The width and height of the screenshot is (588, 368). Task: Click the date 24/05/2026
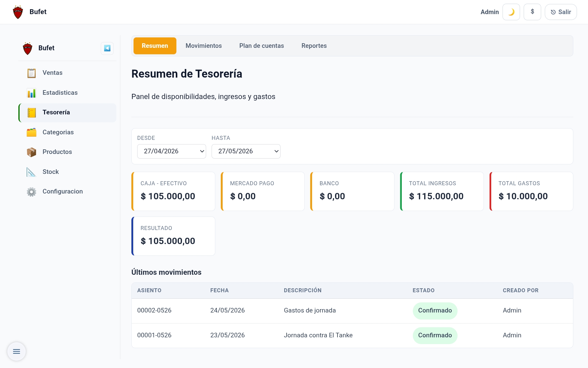[228, 310]
